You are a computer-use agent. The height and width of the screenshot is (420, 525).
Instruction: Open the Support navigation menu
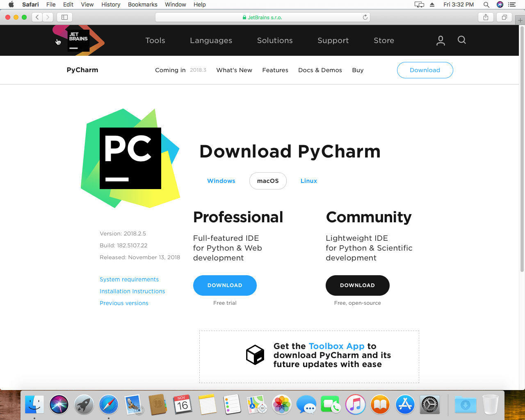coord(333,41)
